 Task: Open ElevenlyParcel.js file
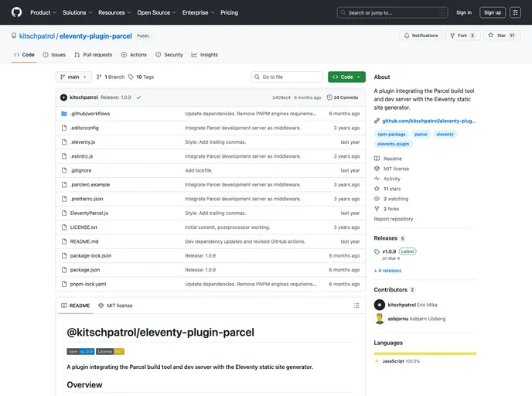click(89, 213)
